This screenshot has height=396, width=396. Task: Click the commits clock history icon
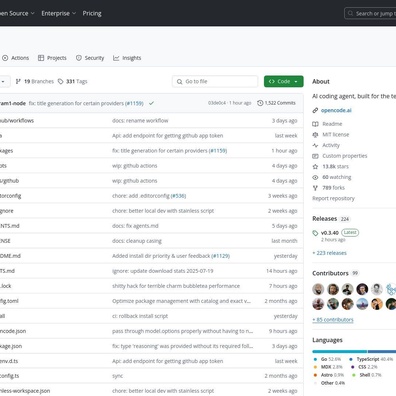coord(260,103)
